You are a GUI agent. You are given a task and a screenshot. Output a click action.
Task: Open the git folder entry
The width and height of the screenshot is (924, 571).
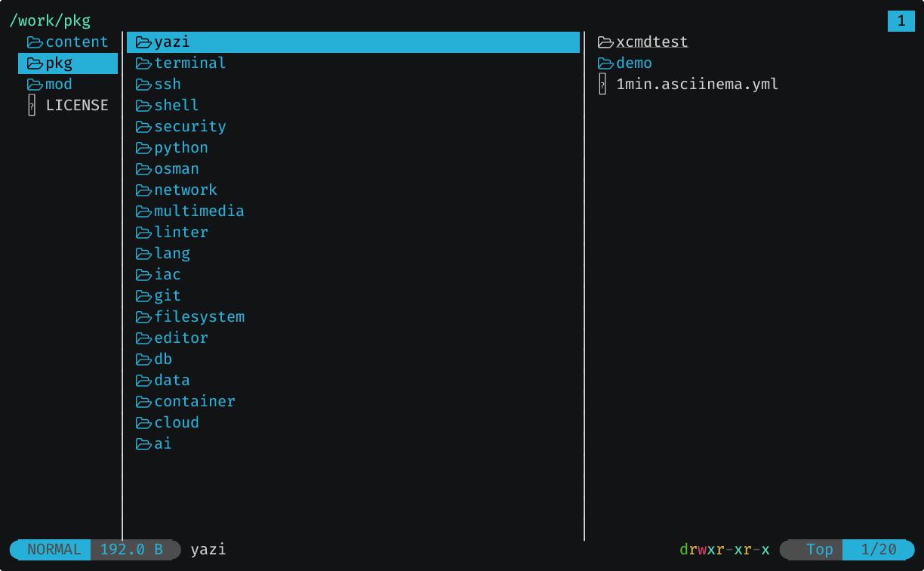tap(168, 296)
